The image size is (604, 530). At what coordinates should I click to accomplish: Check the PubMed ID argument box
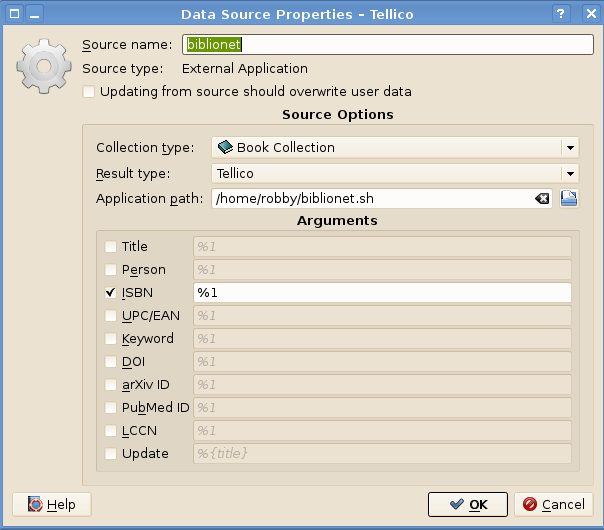pyautogui.click(x=111, y=408)
